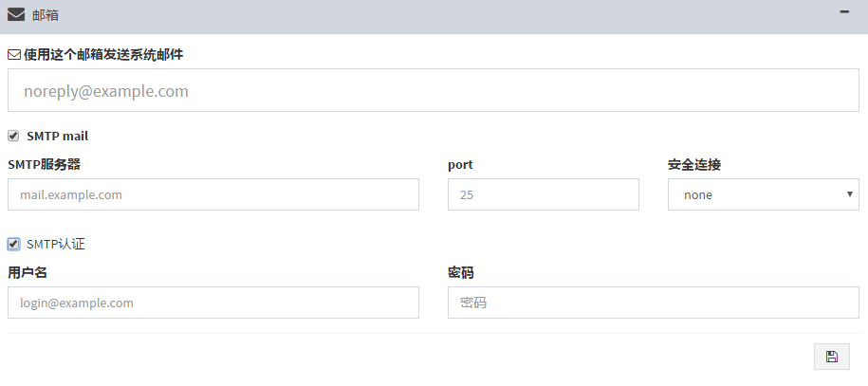Click the 密码 field label
This screenshot has width=868, height=386.
coord(461,272)
